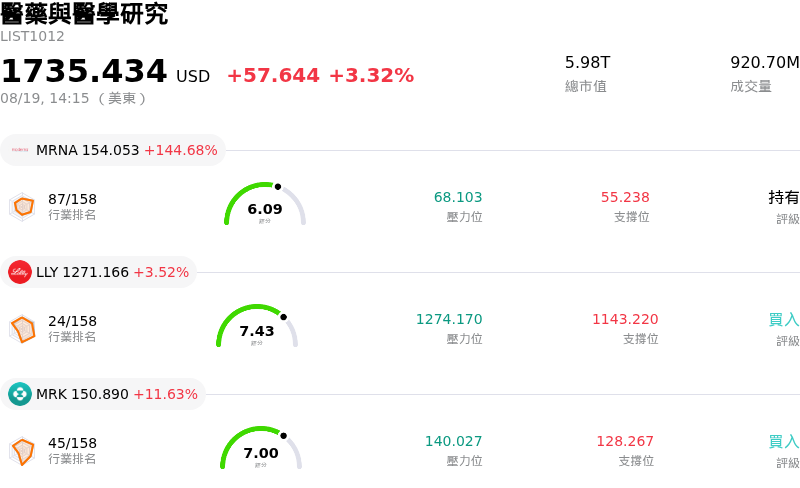
Task: Click the MRK support level 128.267
Action: (625, 441)
